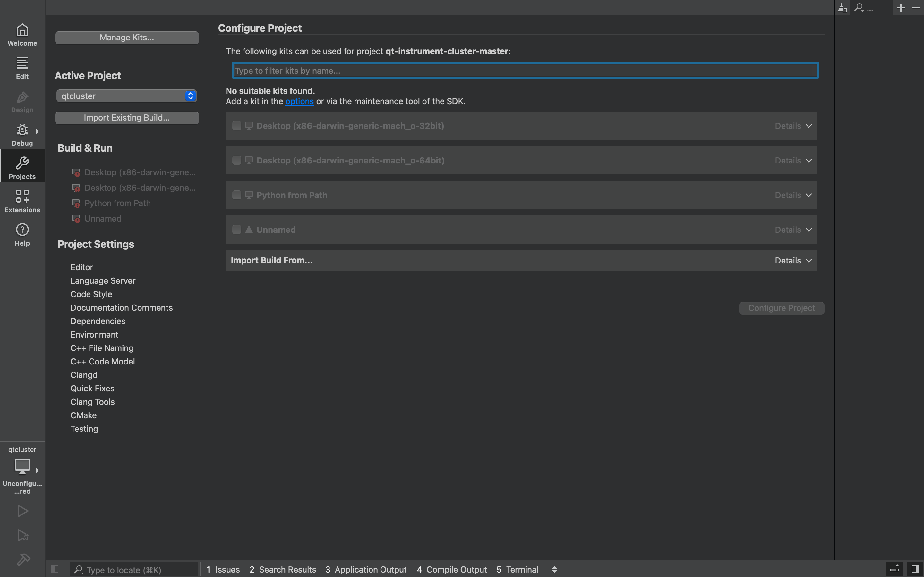Open the Compile Output pane

click(452, 569)
